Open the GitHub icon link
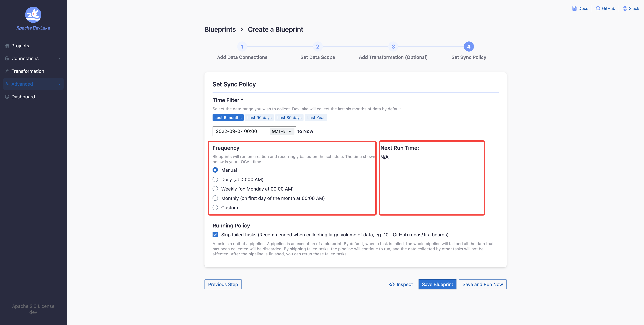This screenshot has width=644, height=325. [x=598, y=9]
